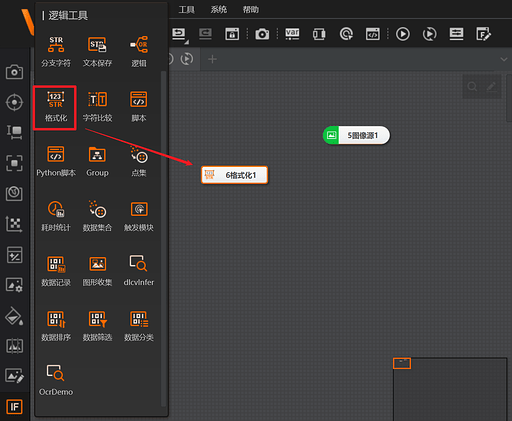Choose the 数据记录 tool
The image size is (512, 421).
pyautogui.click(x=56, y=271)
